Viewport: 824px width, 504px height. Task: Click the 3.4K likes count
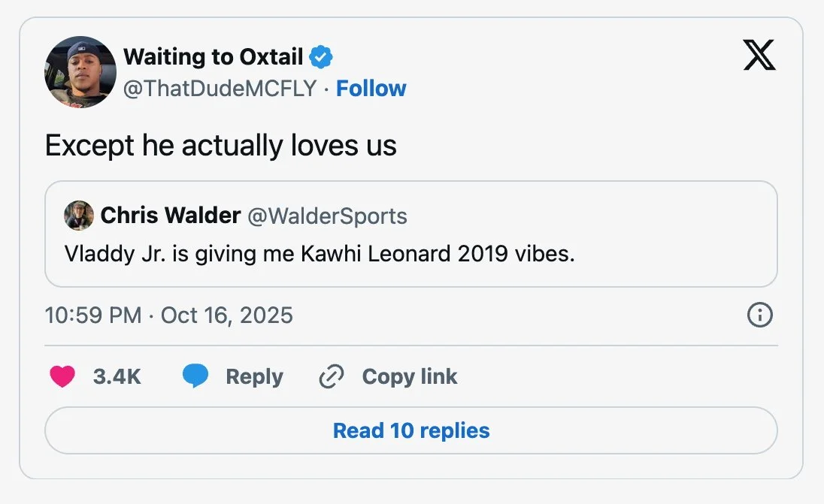(117, 376)
